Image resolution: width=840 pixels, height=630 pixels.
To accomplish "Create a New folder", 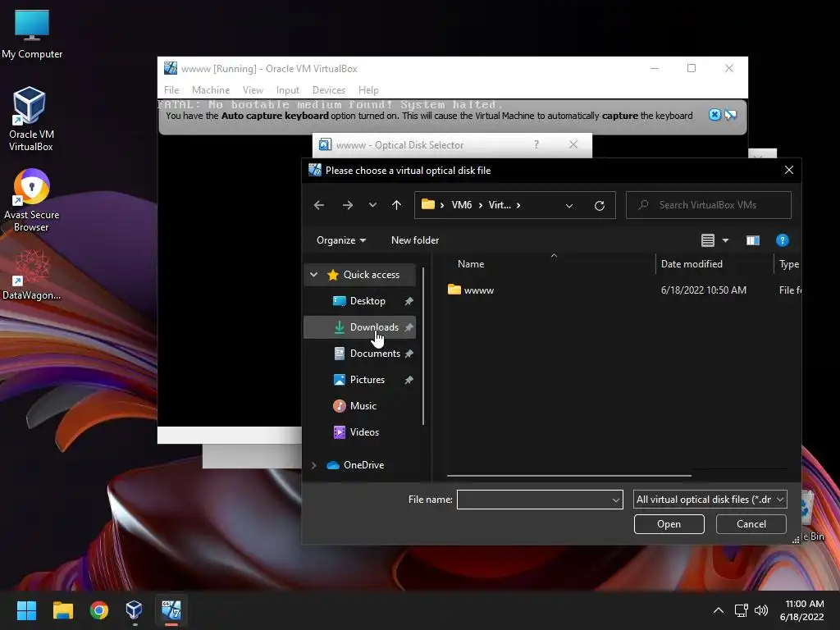I will (x=415, y=240).
